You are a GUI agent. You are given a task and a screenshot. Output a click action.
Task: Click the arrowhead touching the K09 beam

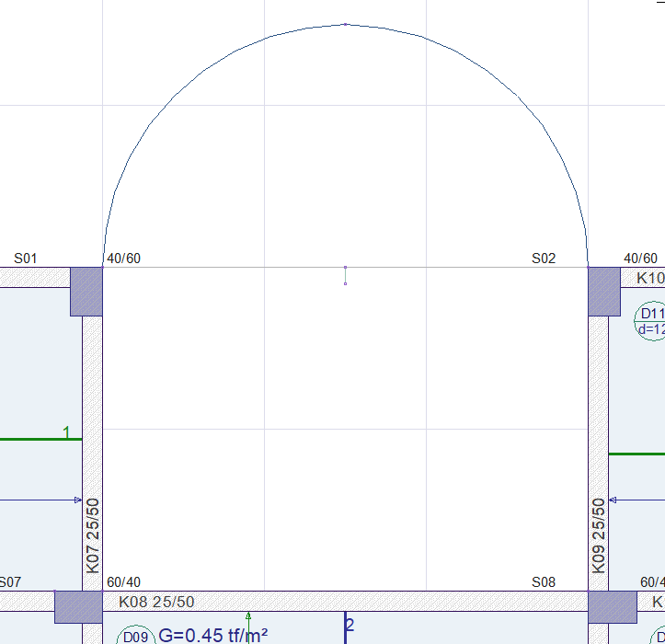point(613,500)
